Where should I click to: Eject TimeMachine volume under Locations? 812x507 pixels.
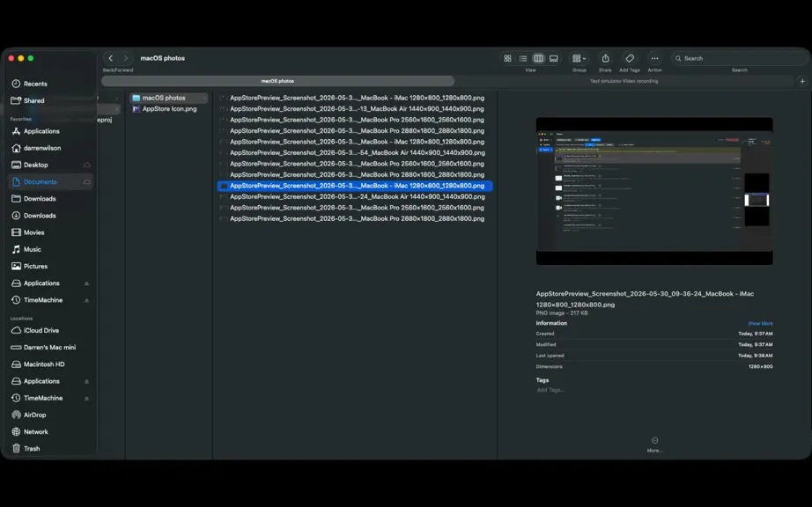click(86, 399)
